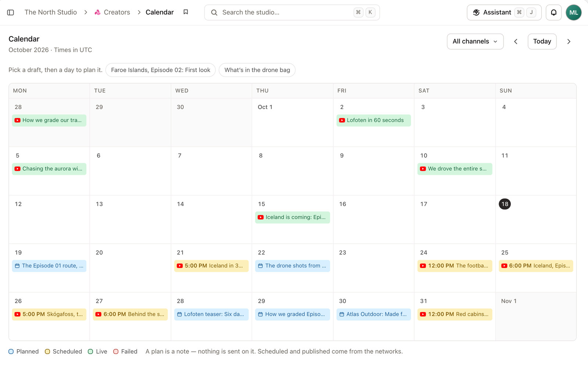Image resolution: width=588 pixels, height=368 pixels.
Task: Click day number 23 in Friday column
Action: [343, 253]
